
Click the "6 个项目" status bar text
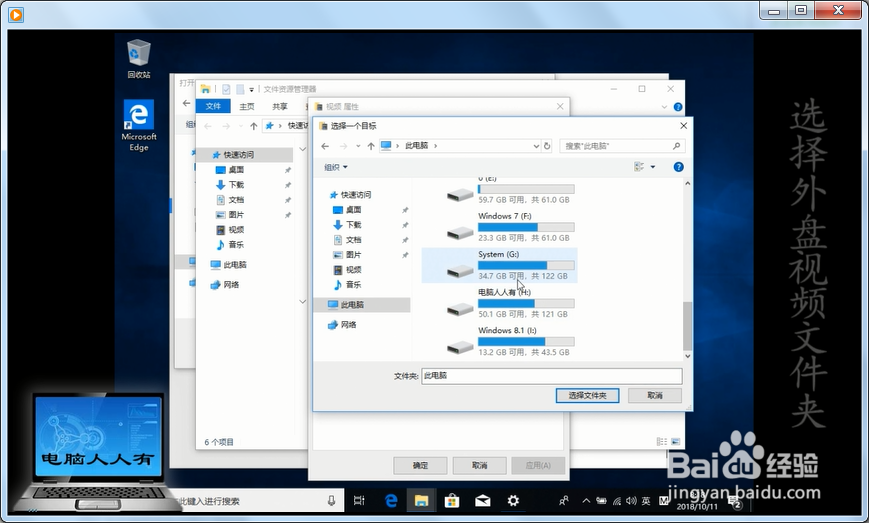[219, 442]
